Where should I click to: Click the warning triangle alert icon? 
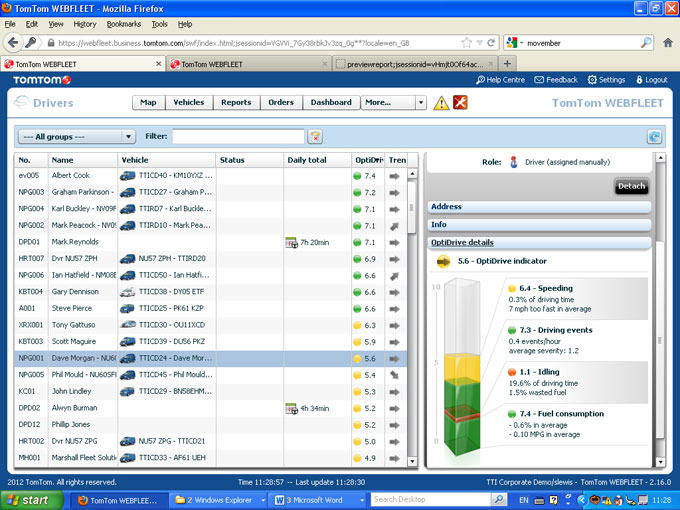tap(441, 103)
